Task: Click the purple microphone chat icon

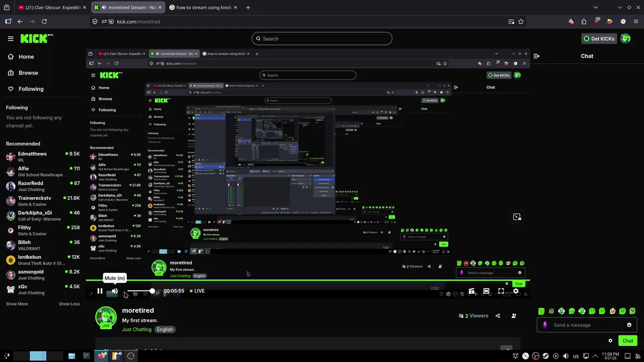Action: (x=545, y=325)
